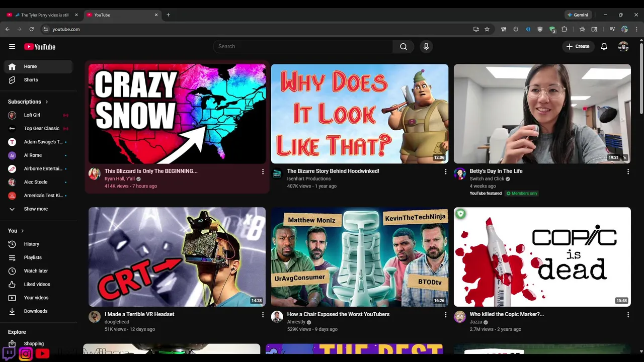Open the dooglehead channel avatar
Image resolution: width=644 pixels, height=362 pixels.
pos(95,316)
